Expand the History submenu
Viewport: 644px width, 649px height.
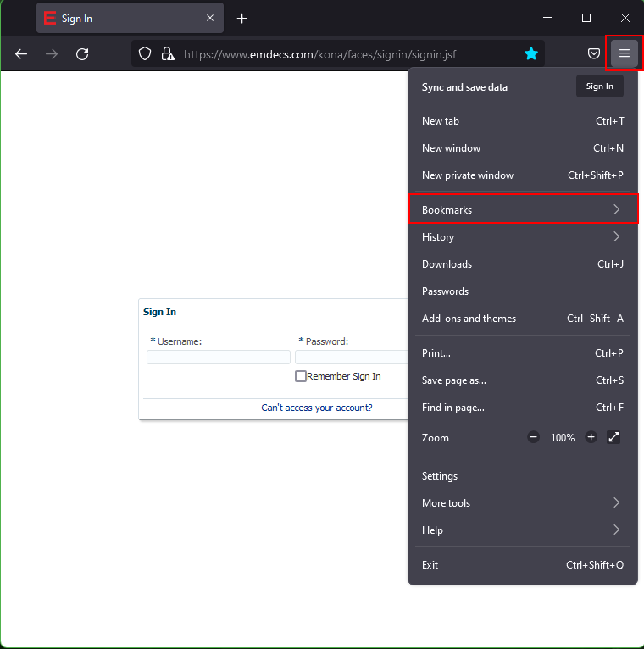[521, 236]
